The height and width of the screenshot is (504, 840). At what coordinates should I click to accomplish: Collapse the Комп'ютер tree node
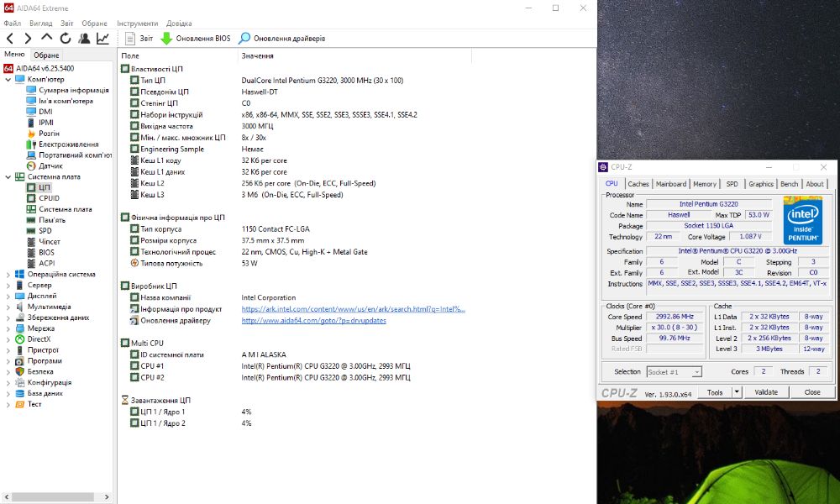click(x=8, y=79)
